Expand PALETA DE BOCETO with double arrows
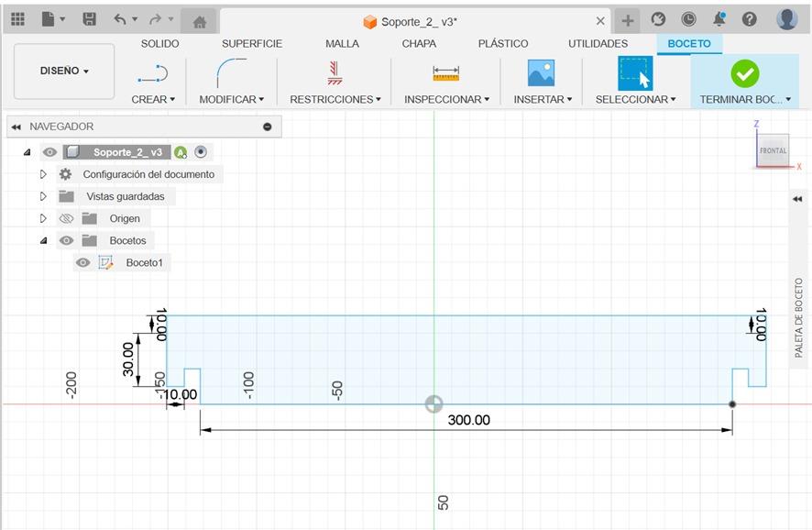Screen dimensions: 812x530 797,199
